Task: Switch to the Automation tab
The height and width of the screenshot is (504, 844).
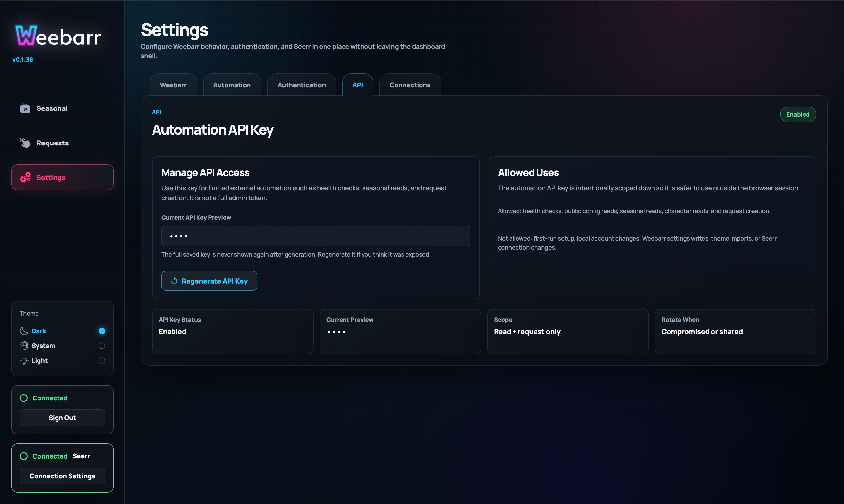Action: [x=232, y=85]
